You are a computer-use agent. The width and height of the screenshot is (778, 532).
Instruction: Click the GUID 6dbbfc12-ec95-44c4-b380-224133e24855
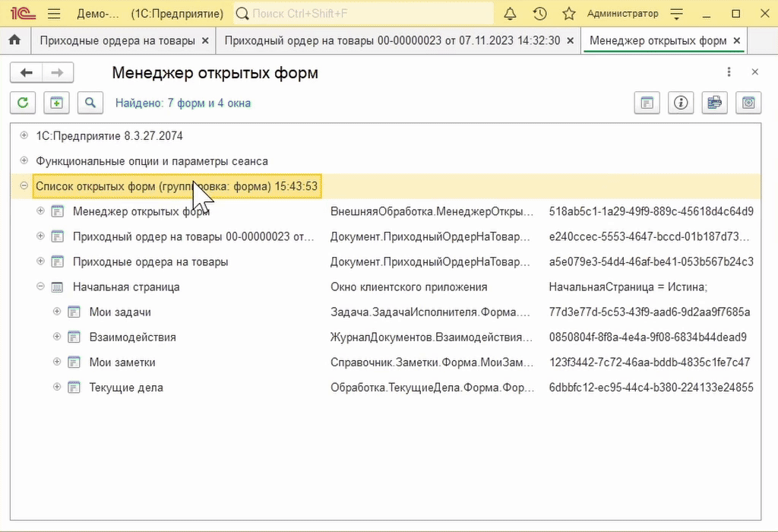(651, 388)
